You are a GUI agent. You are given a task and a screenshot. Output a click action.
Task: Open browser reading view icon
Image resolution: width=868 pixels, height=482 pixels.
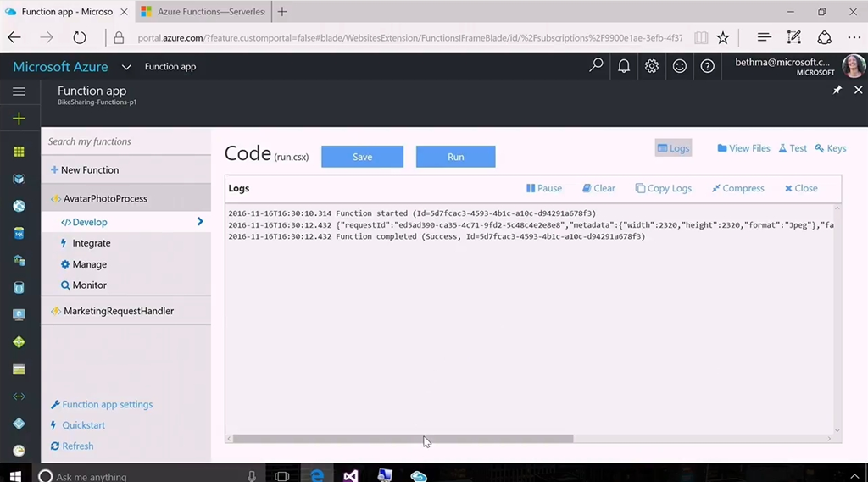pyautogui.click(x=701, y=37)
